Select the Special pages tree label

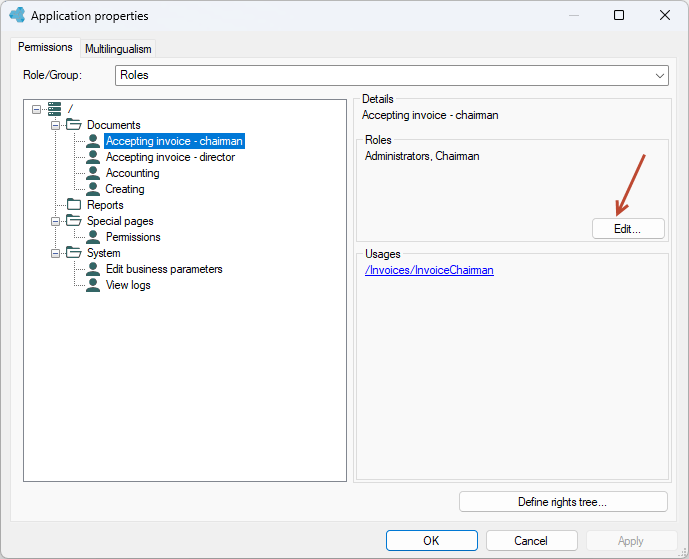(120, 221)
